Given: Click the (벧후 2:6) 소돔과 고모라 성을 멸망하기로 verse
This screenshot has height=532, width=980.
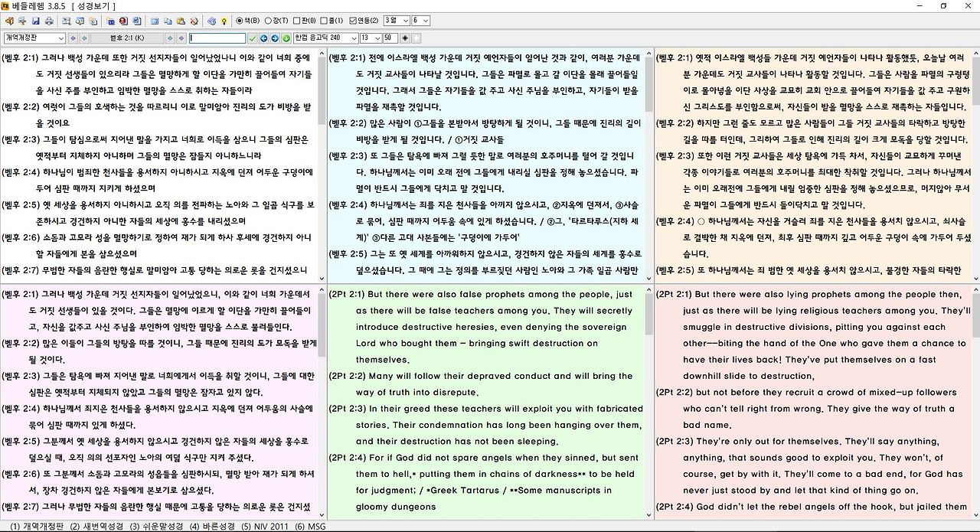Looking at the screenshot, I should tap(158, 246).
